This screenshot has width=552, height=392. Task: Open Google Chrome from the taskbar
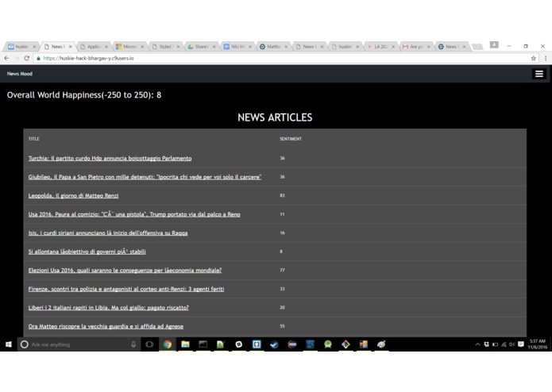(168, 344)
